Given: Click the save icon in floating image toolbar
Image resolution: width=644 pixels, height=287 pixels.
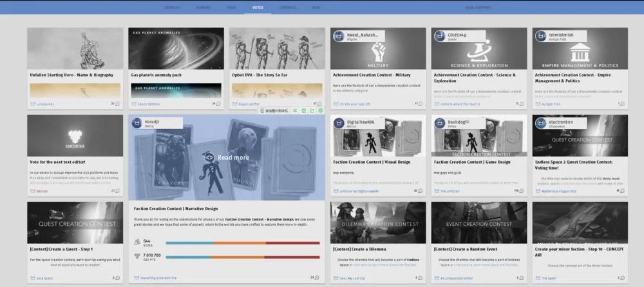Looking at the screenshot, I should tap(303, 110).
